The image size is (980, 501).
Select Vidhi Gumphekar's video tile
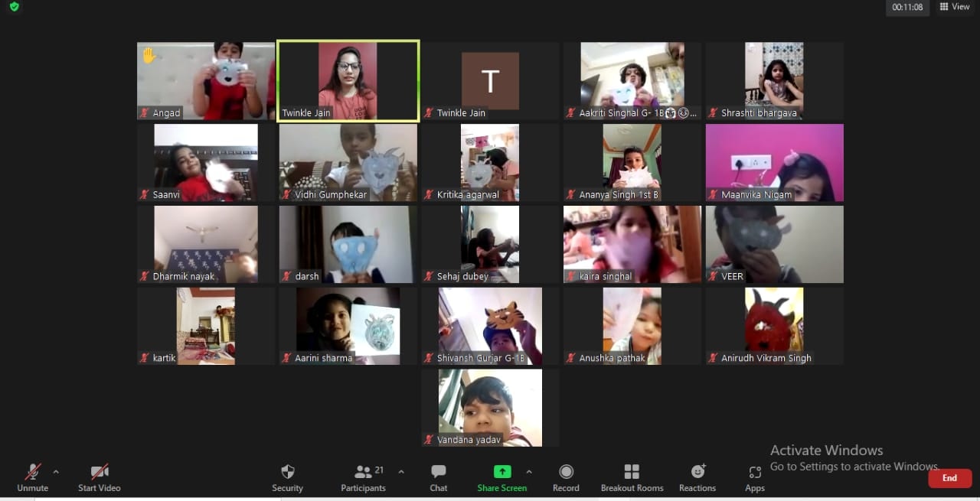[348, 163]
